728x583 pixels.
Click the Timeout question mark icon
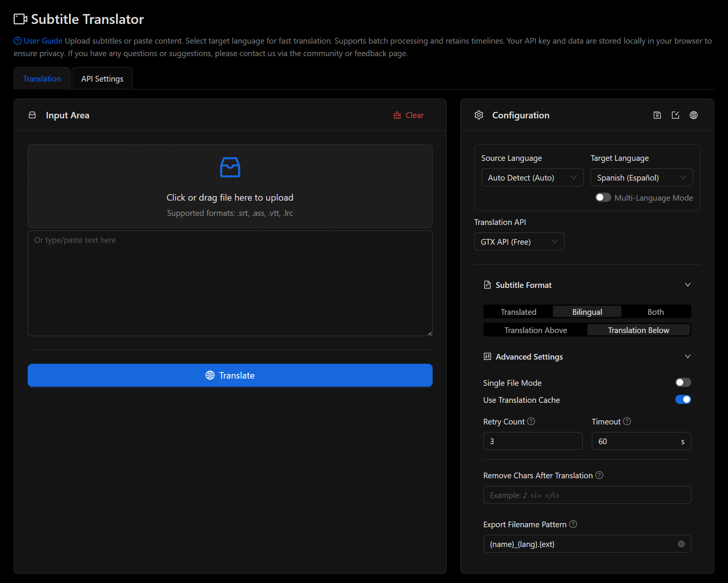(x=627, y=421)
